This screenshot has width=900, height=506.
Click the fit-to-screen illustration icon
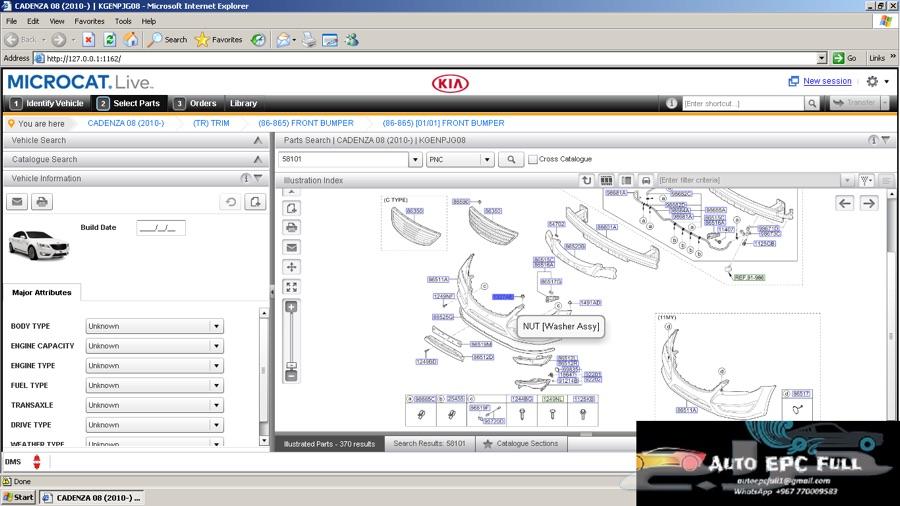(x=292, y=287)
